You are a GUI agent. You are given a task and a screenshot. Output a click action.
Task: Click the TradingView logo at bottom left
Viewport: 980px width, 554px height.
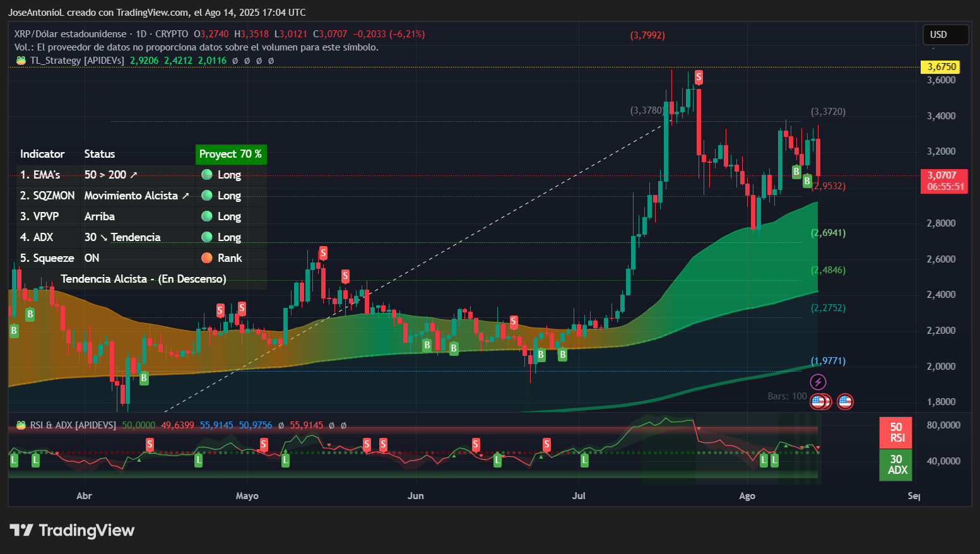[71, 530]
